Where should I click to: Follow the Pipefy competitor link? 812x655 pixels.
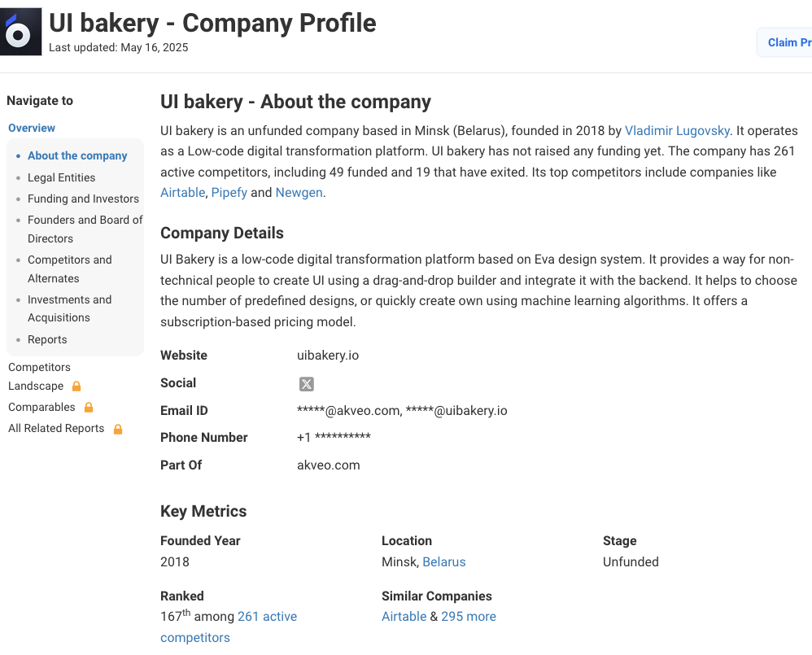click(x=229, y=193)
